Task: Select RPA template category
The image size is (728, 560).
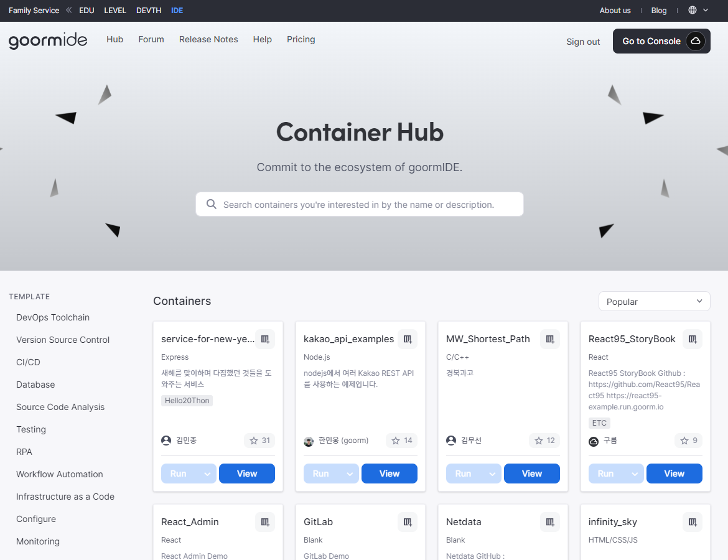Action: click(x=24, y=452)
